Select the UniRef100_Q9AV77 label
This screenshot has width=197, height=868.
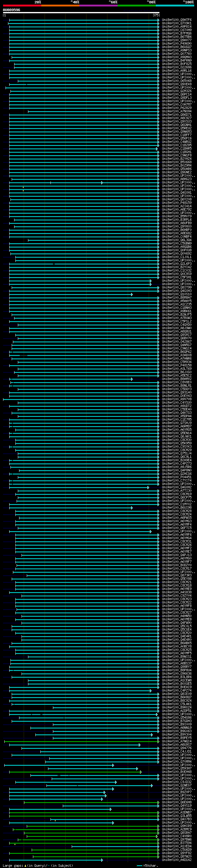click(x=177, y=40)
